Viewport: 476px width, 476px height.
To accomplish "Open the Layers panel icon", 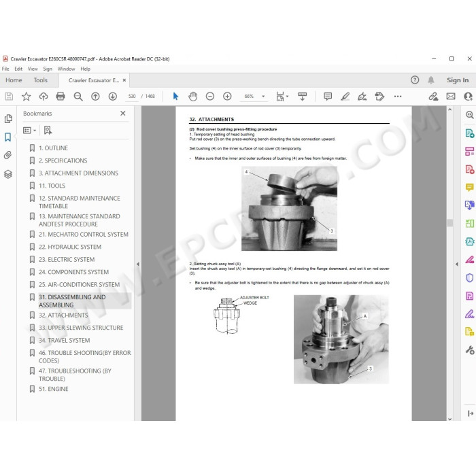I will 8,174.
